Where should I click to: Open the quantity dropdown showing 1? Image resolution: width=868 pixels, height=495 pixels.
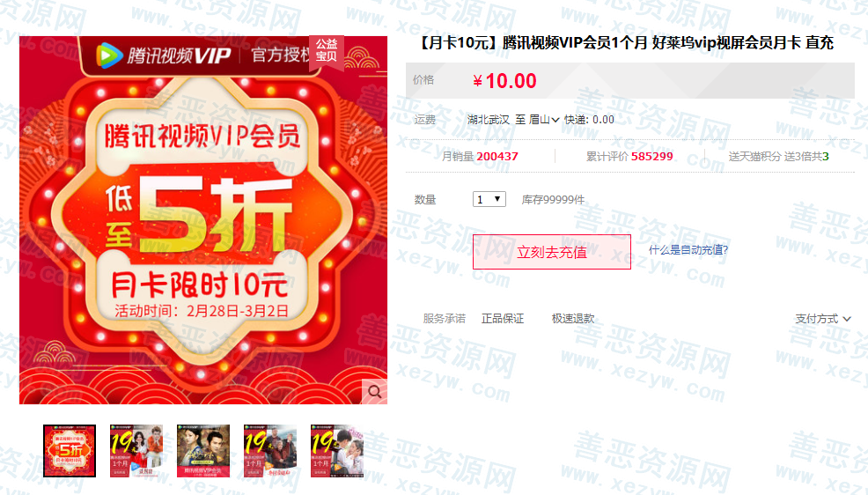point(489,199)
